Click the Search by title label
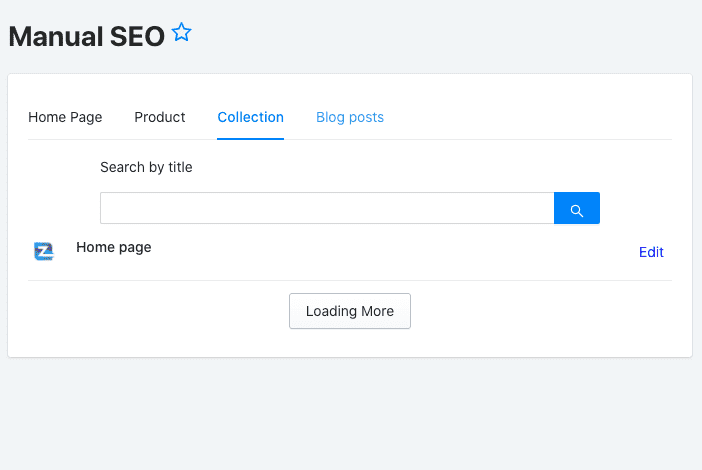 click(x=146, y=167)
